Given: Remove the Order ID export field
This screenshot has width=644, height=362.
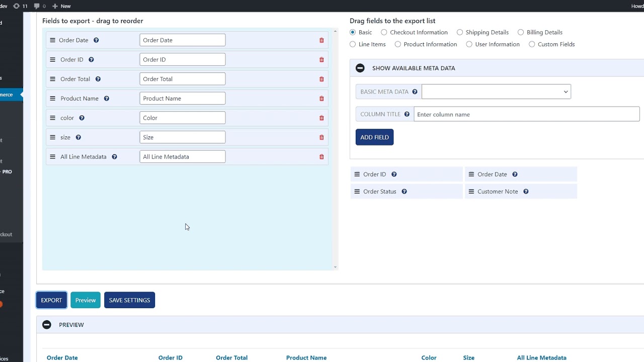Looking at the screenshot, I should (x=321, y=60).
